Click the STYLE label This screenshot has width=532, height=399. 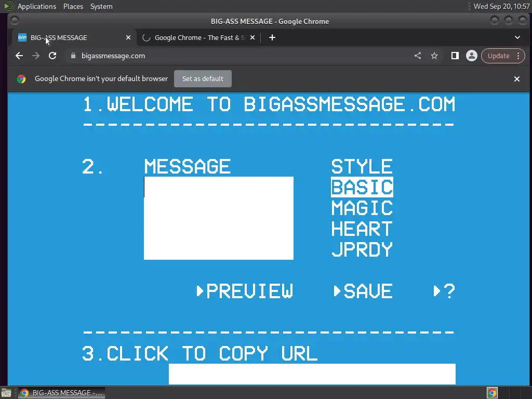[x=362, y=167]
